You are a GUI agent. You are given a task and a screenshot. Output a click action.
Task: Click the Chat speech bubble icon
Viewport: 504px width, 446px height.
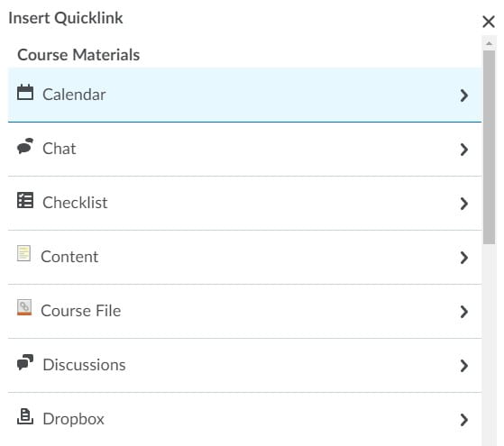coord(25,146)
